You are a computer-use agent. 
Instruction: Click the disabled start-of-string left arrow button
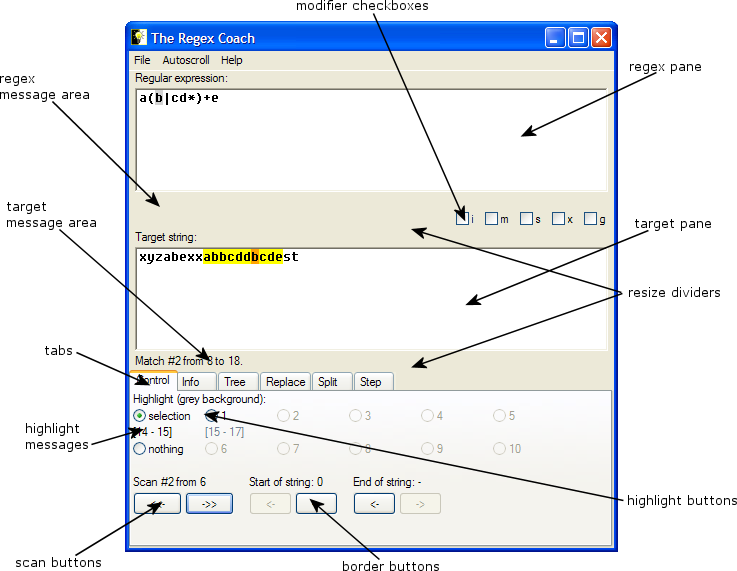coord(270,504)
